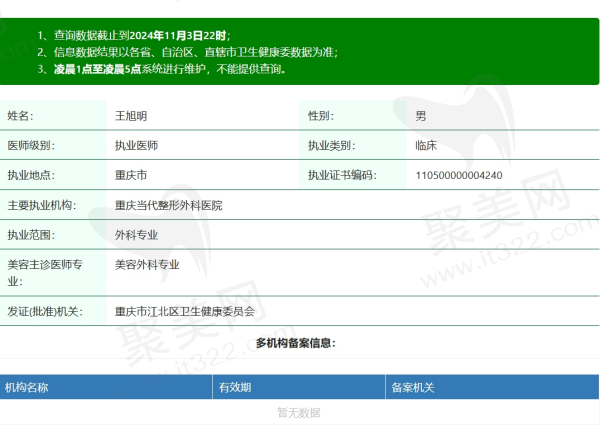Click the 性别 label
The height and width of the screenshot is (426, 600).
click(321, 116)
